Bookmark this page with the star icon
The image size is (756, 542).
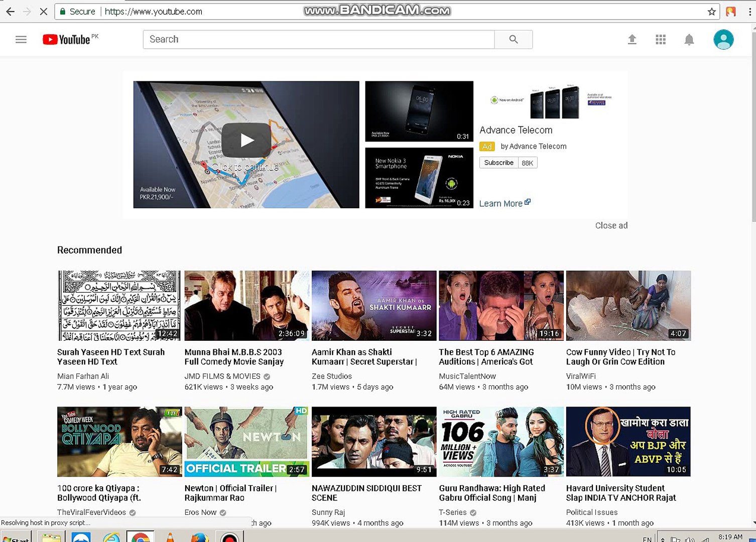coord(711,12)
